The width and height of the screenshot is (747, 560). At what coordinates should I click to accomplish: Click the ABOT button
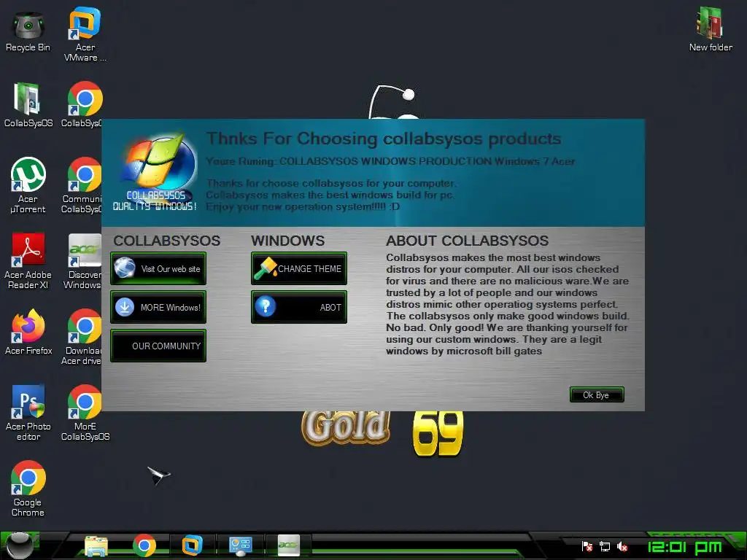coord(299,307)
